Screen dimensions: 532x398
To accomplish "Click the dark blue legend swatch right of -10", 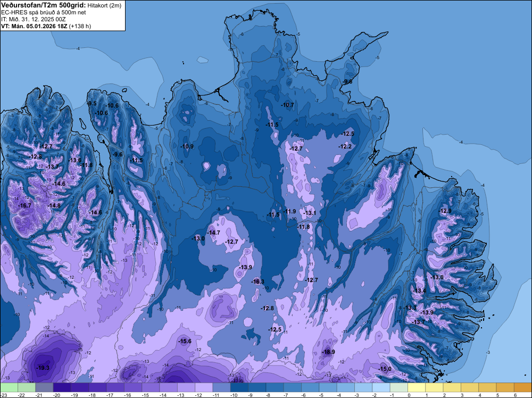I will pyautogui.click(x=239, y=387).
